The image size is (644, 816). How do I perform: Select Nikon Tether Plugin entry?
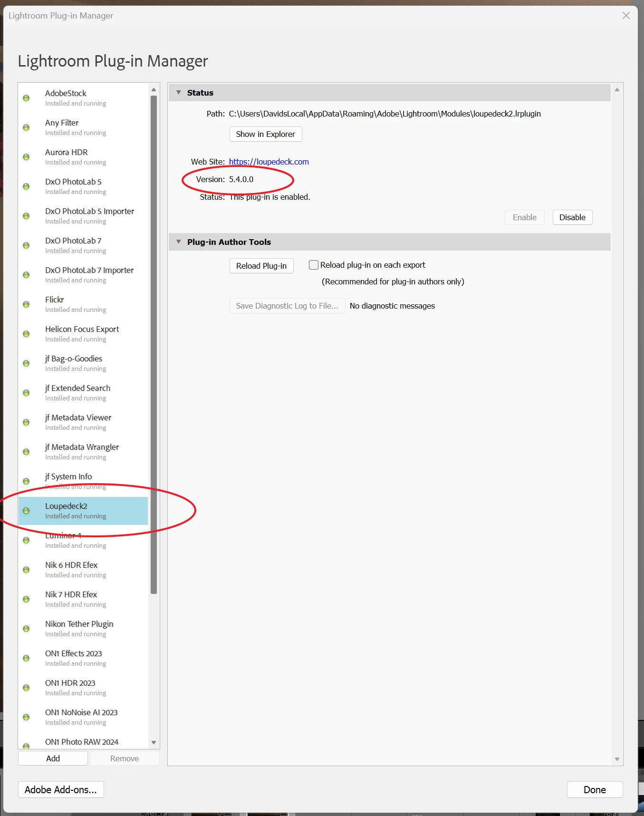[83, 628]
